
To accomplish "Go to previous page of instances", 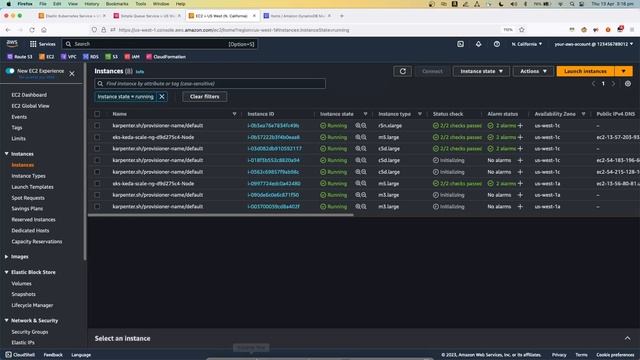I will coord(593,84).
